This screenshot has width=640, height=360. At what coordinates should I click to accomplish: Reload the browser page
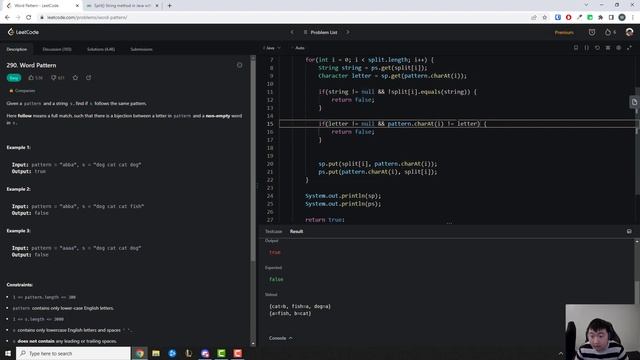pyautogui.click(x=29, y=18)
